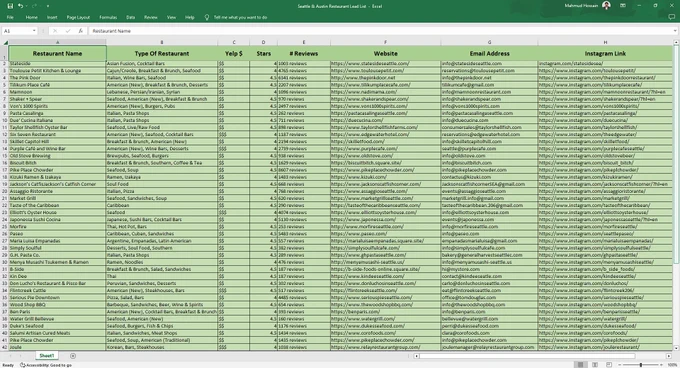Open the Help tab
The height and width of the screenshot is (368, 680).
[190, 17]
